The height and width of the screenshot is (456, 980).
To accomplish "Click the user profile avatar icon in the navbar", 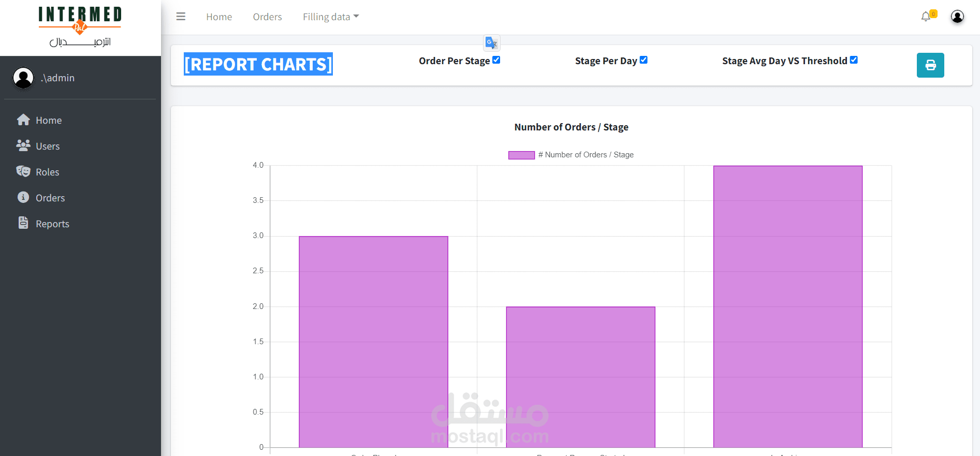I will click(957, 17).
